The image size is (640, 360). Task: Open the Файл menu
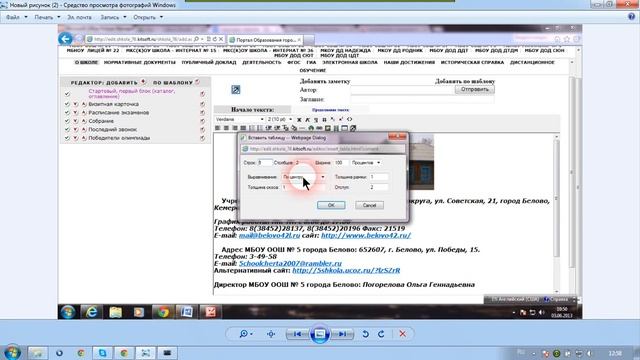click(16, 17)
